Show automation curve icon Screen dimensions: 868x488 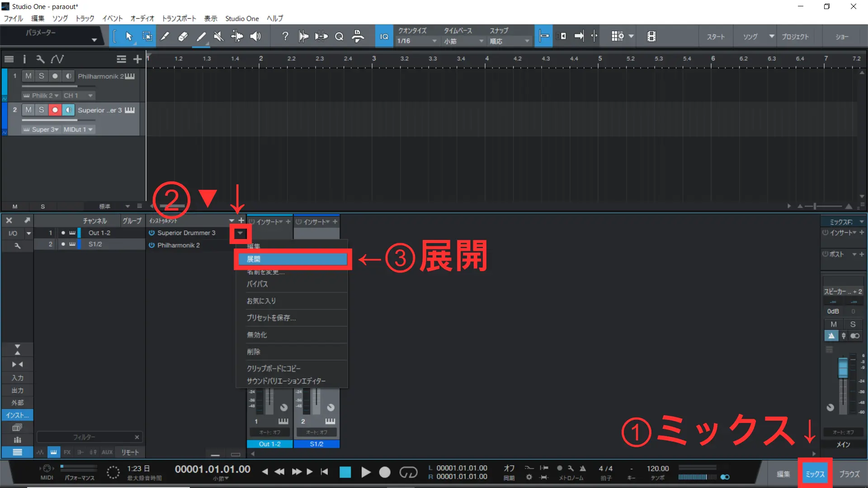[x=57, y=59]
